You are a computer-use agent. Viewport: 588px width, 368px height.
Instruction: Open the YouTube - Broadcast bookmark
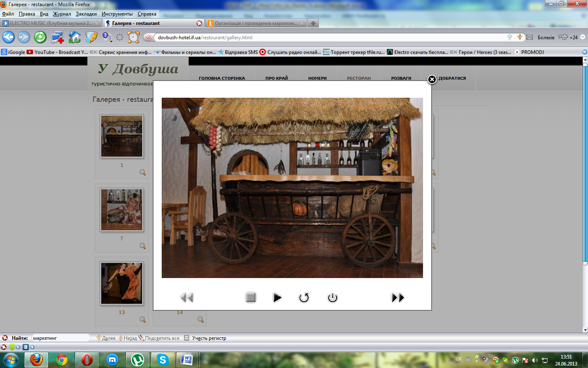click(57, 52)
